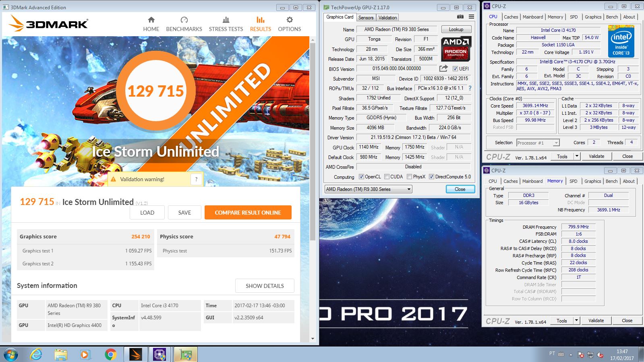This screenshot has height=362, width=644.
Task: Open the About tab in bottom CPU-Z
Action: tap(628, 181)
